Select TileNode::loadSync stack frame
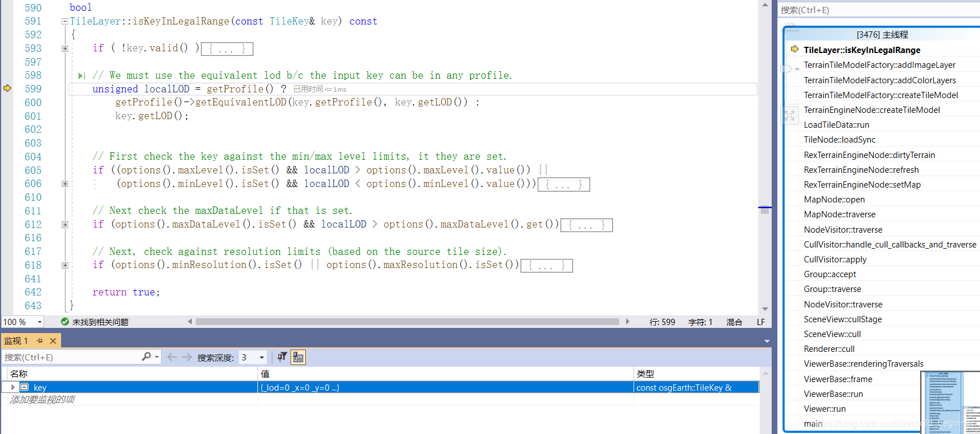 (x=839, y=140)
